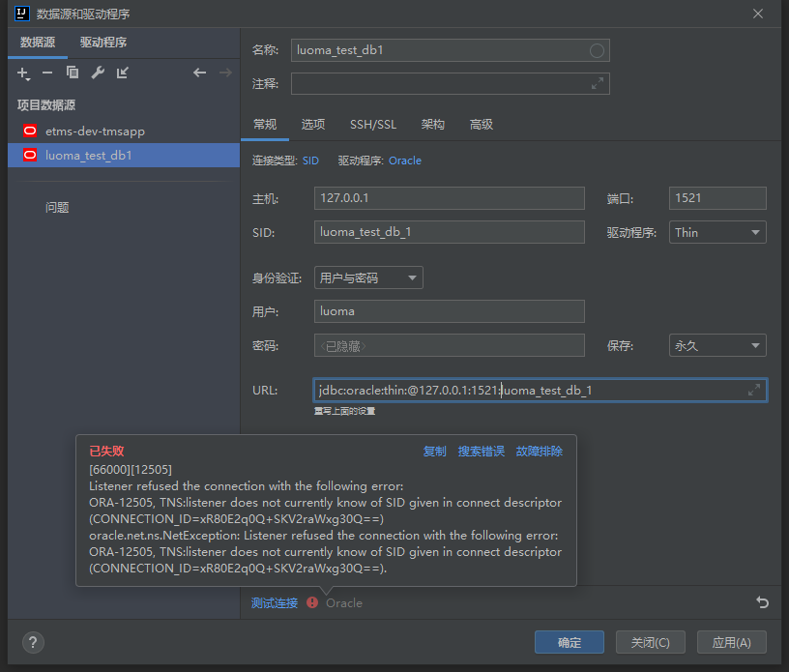Open driver settings via the wrench icon
The height and width of the screenshot is (672, 789).
coord(98,73)
